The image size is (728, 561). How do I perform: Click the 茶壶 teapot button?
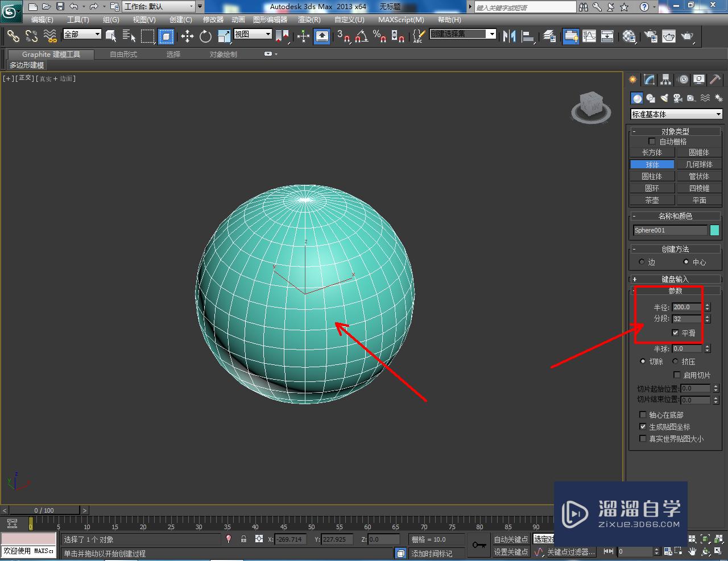pos(652,200)
